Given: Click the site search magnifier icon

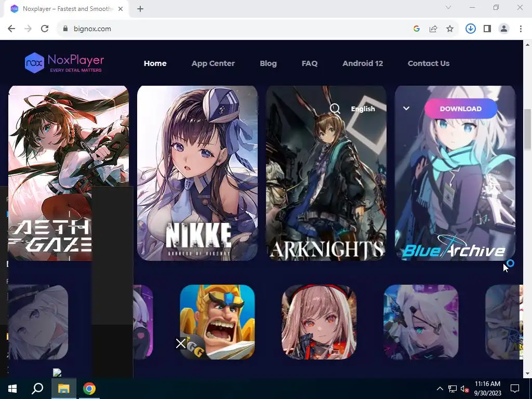Looking at the screenshot, I should 335,109.
